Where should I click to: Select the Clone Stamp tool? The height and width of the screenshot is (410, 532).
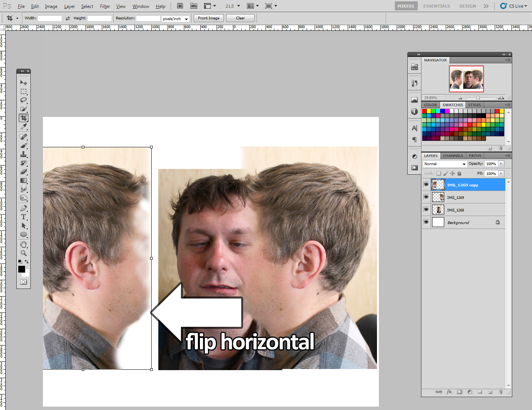pyautogui.click(x=24, y=154)
